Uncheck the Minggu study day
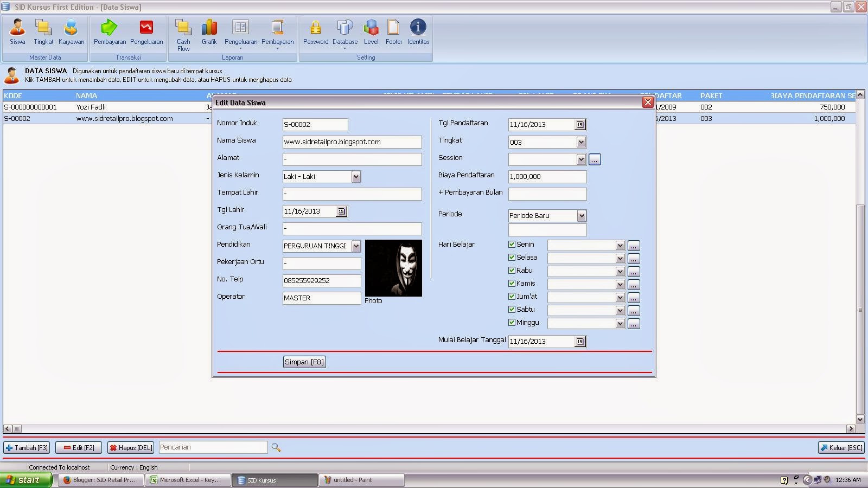Image resolution: width=868 pixels, height=488 pixels. [512, 322]
